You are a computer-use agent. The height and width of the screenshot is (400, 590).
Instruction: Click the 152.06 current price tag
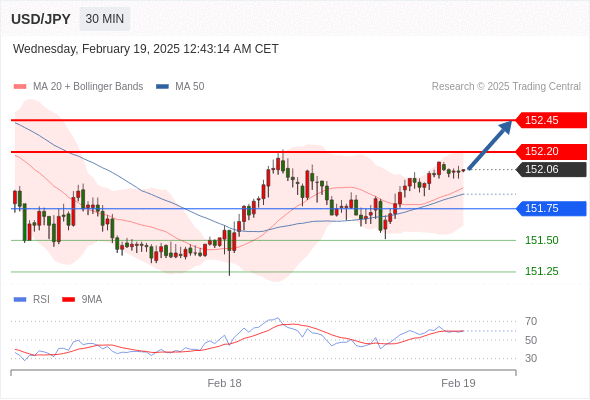click(x=551, y=169)
